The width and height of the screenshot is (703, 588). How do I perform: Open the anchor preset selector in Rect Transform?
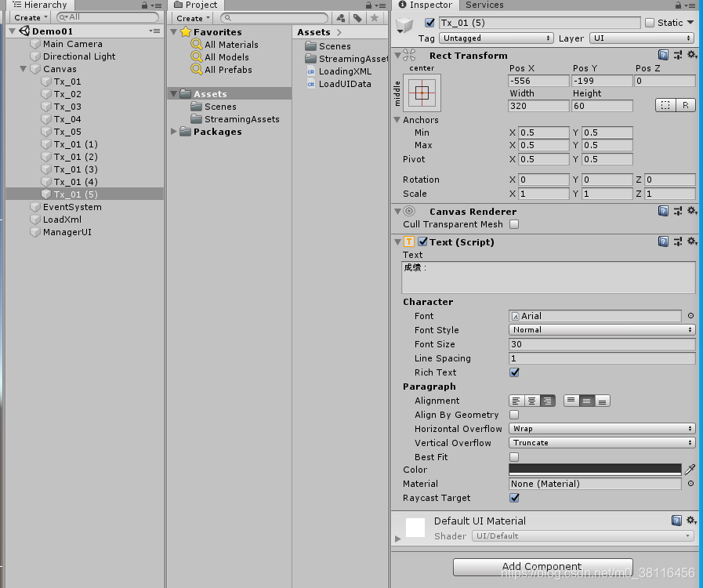click(422, 93)
